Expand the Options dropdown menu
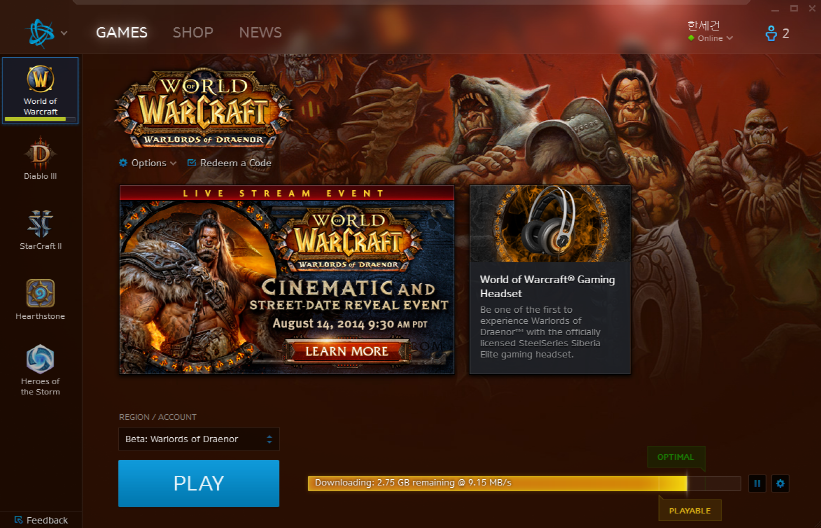This screenshot has width=821, height=528. point(147,163)
